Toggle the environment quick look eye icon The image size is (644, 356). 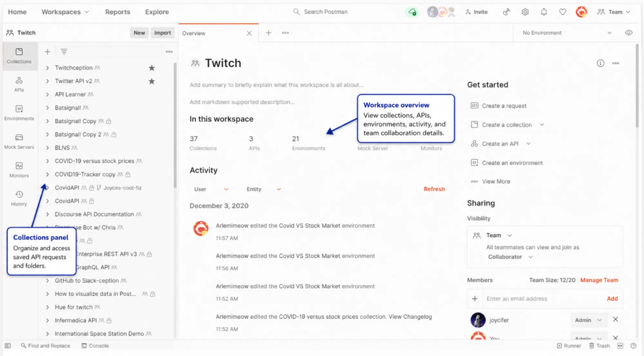click(629, 33)
